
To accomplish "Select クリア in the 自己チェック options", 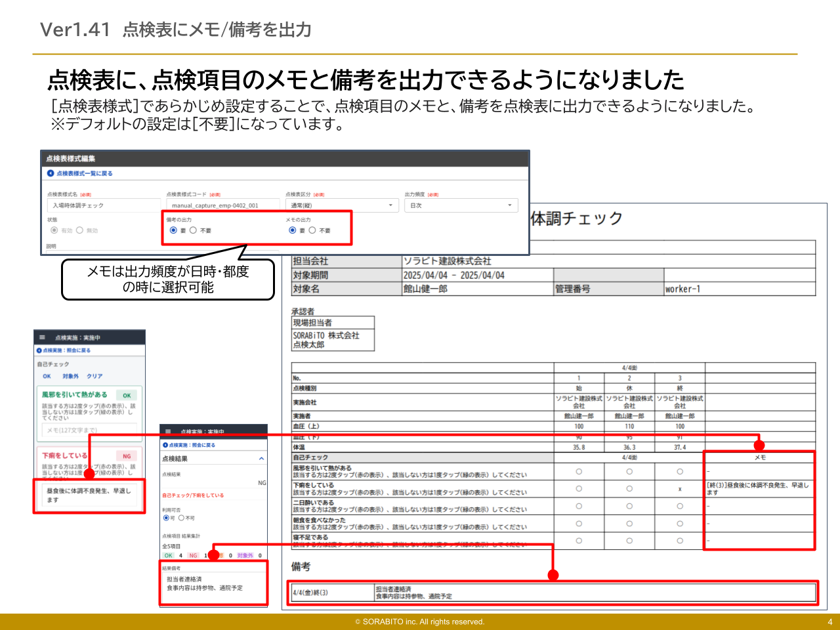I will [94, 376].
